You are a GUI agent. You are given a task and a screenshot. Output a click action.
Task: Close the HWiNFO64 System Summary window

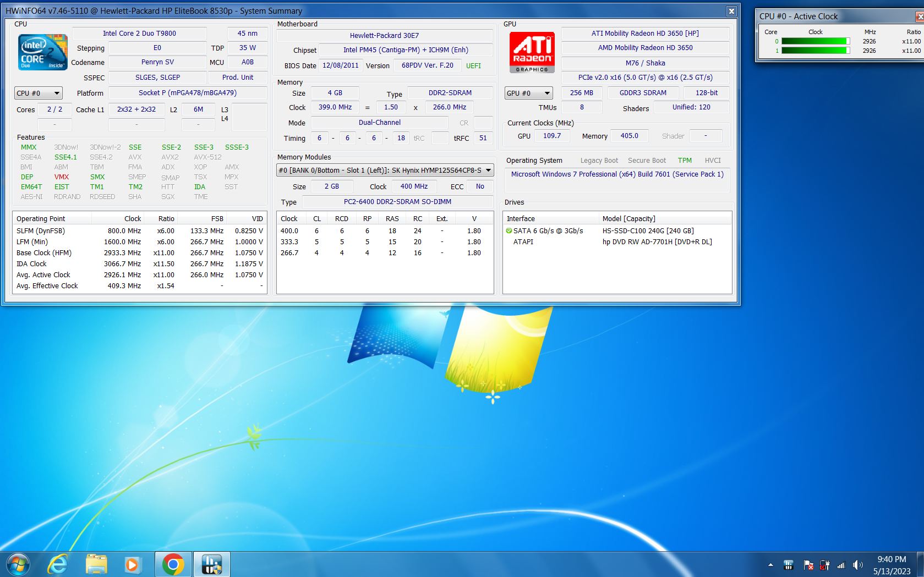[x=731, y=11]
